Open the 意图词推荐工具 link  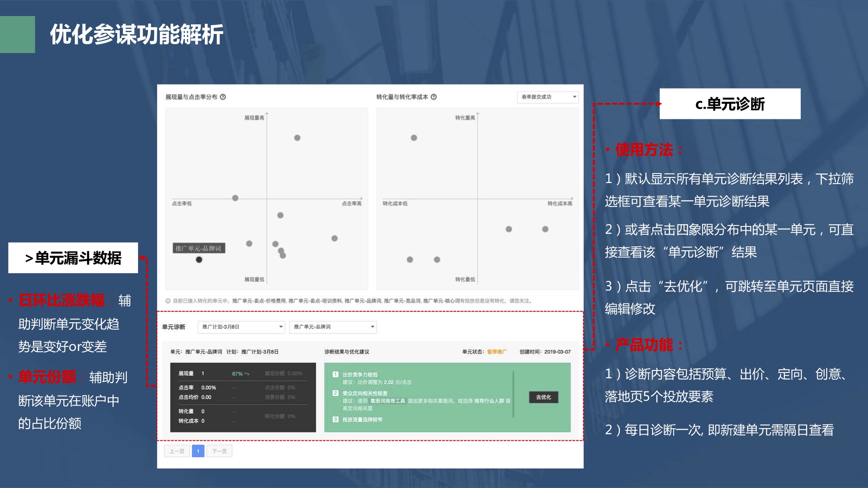click(x=388, y=401)
